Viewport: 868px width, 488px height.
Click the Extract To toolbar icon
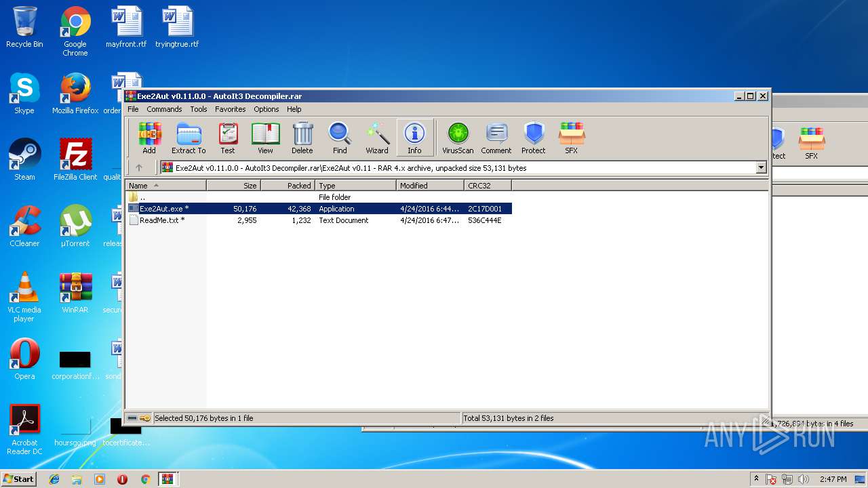(x=189, y=138)
